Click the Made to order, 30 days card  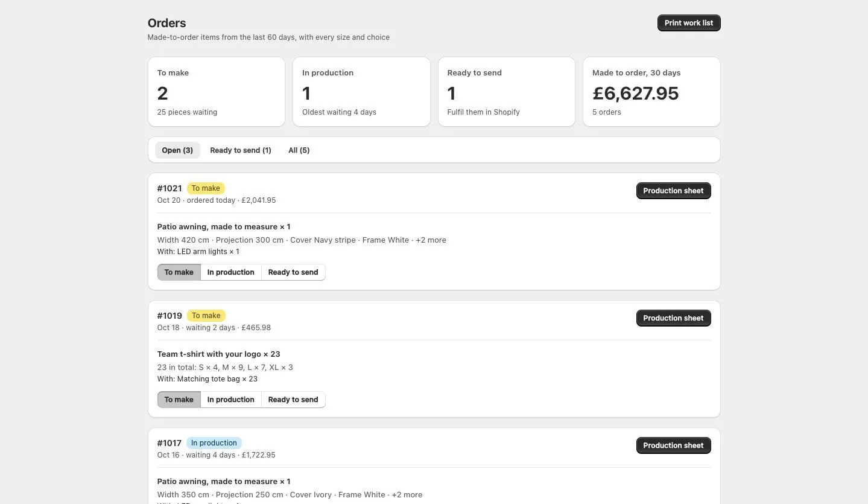coord(651,92)
